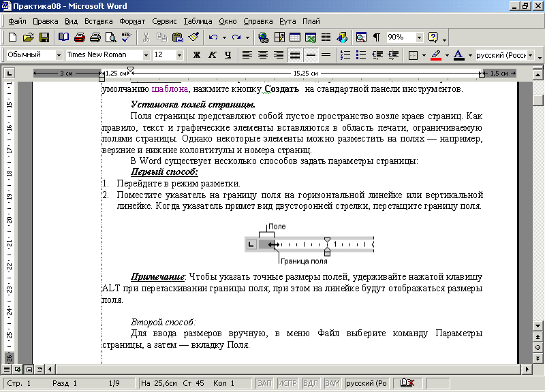Open the Вставка menu
This screenshot has width=545, height=392.
click(98, 21)
